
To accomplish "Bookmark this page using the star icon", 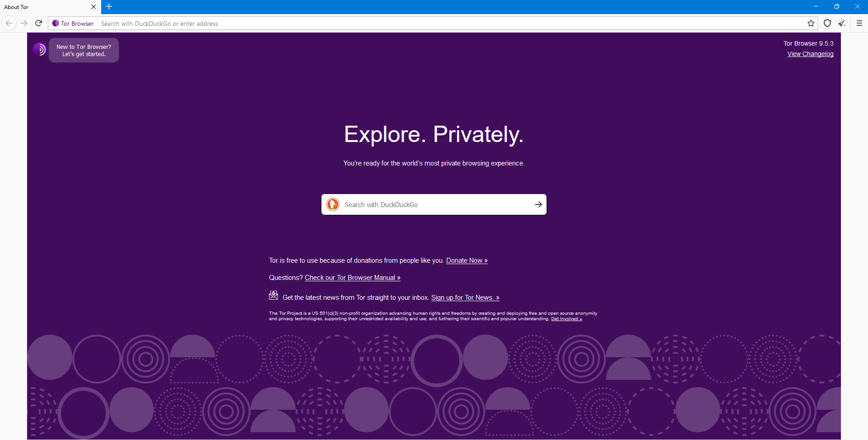I will [811, 23].
